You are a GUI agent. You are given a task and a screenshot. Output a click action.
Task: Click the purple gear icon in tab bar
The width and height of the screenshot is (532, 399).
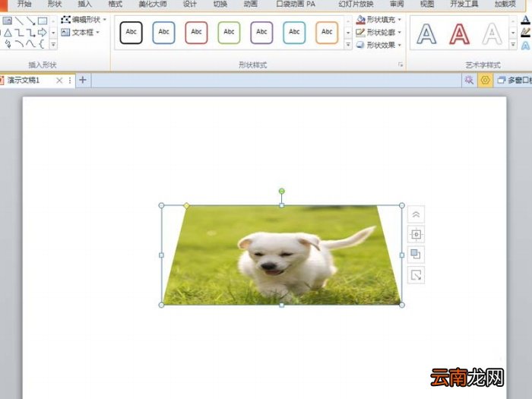(469, 80)
